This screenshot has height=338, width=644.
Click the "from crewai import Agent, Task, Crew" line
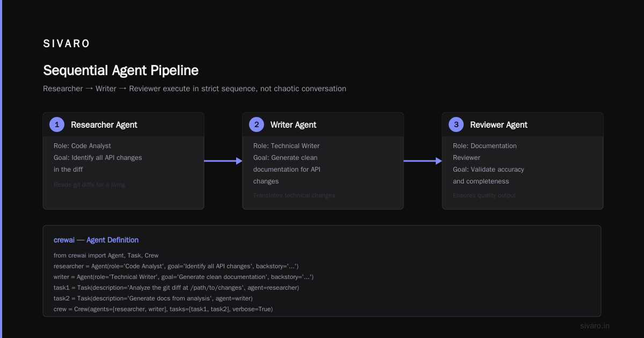(x=106, y=255)
